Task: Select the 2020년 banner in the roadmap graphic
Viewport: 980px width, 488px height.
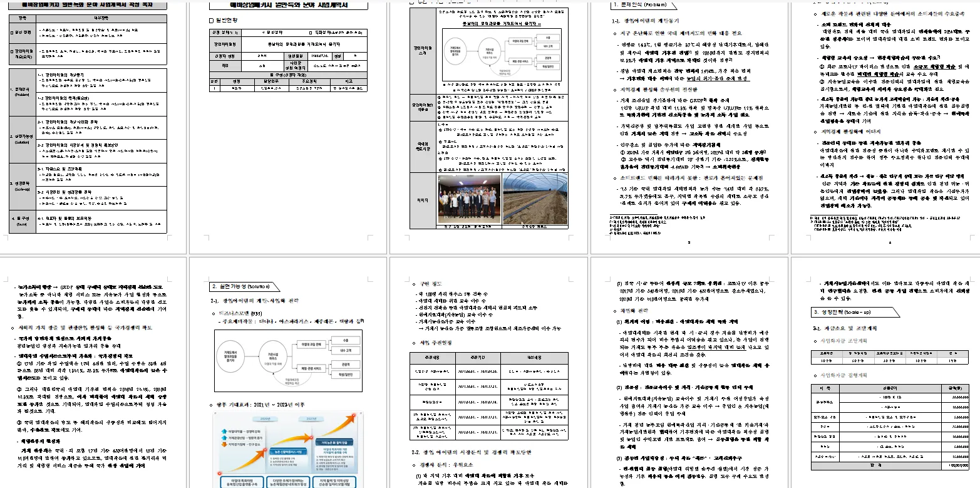Action: pyautogui.click(x=265, y=418)
